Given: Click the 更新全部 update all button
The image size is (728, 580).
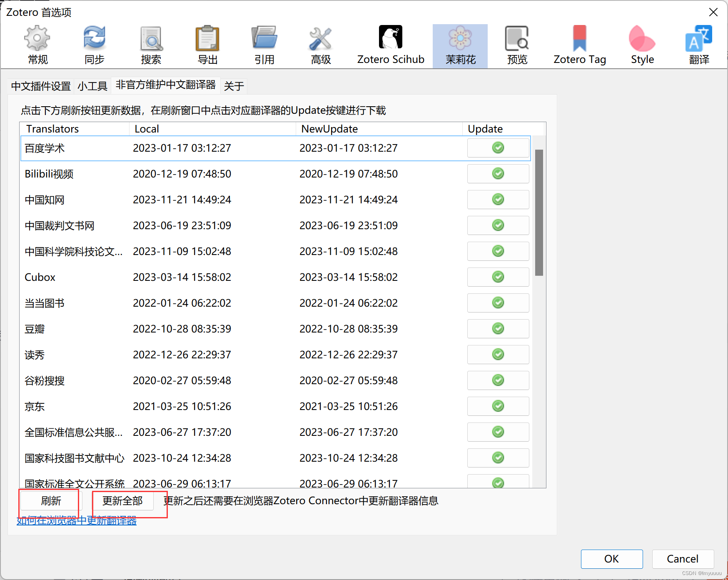Looking at the screenshot, I should point(122,501).
